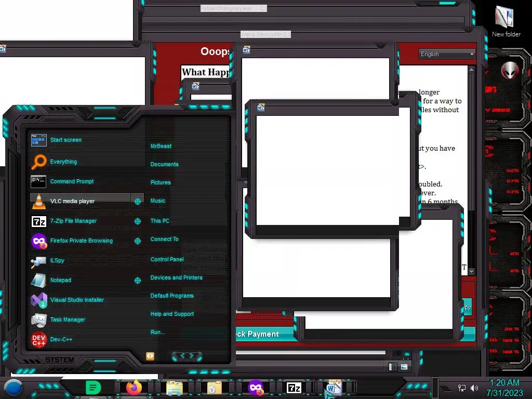Image resolution: width=532 pixels, height=399 pixels.
Task: Expand the Firefox Private Browsing jump list arrow
Action: point(137,241)
